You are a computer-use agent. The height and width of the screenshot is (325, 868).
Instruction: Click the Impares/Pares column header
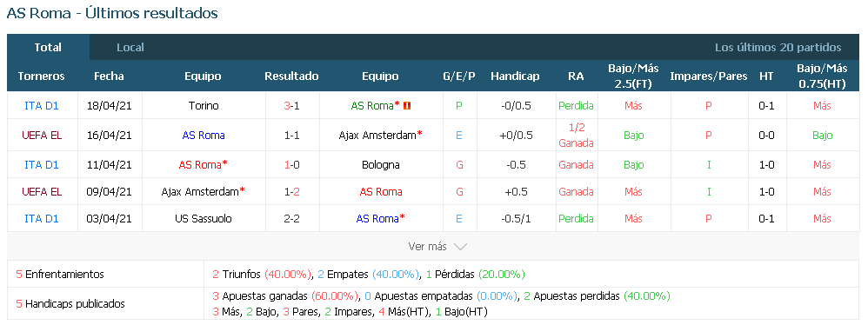click(x=709, y=76)
